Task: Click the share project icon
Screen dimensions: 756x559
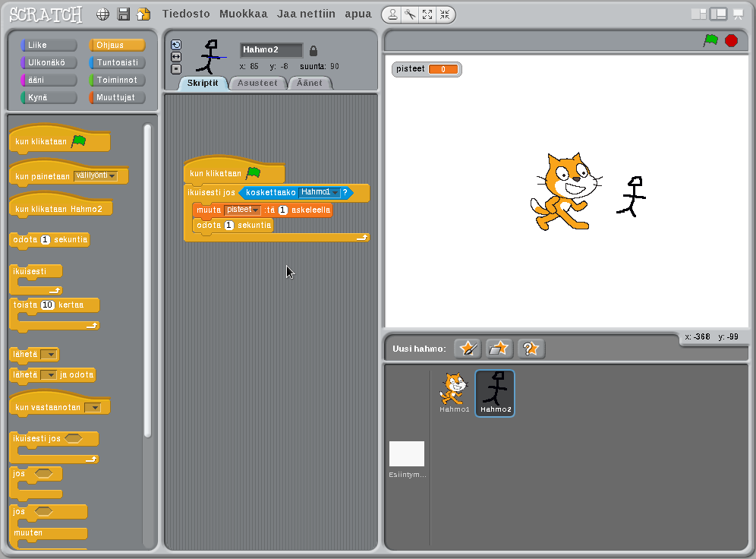Action: tap(143, 14)
